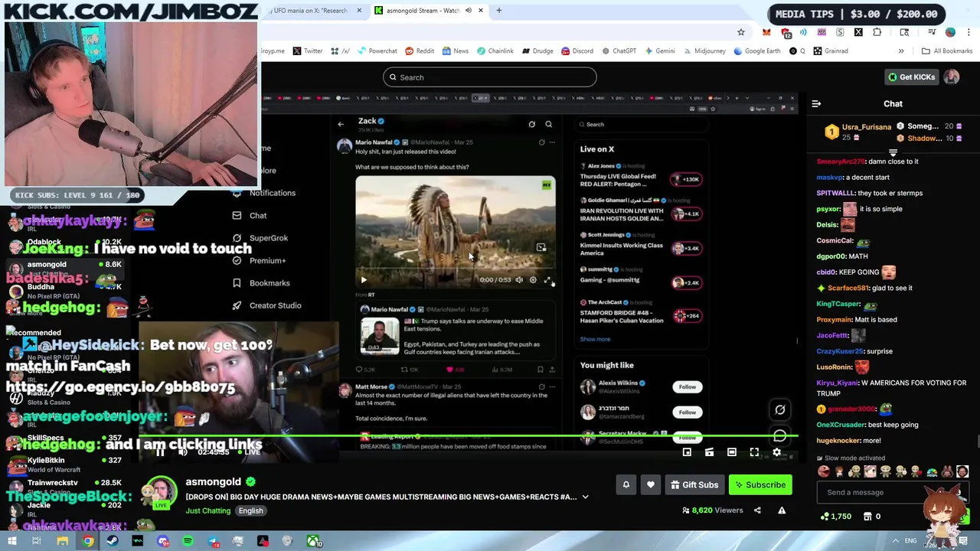Click the Gift Subs button
Screen dimensions: 980x551
tap(694, 484)
